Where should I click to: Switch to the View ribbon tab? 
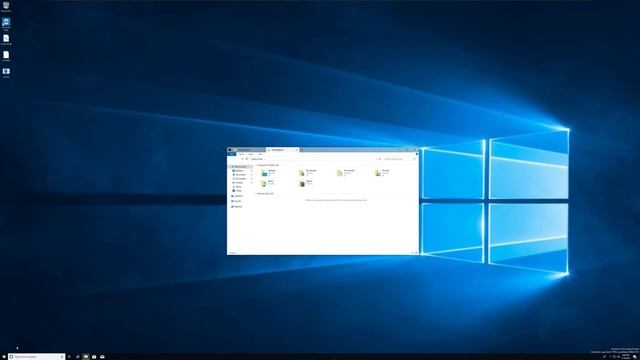click(x=260, y=154)
